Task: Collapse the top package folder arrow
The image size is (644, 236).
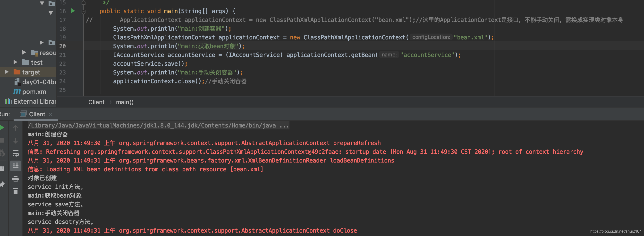Action: 42,3
